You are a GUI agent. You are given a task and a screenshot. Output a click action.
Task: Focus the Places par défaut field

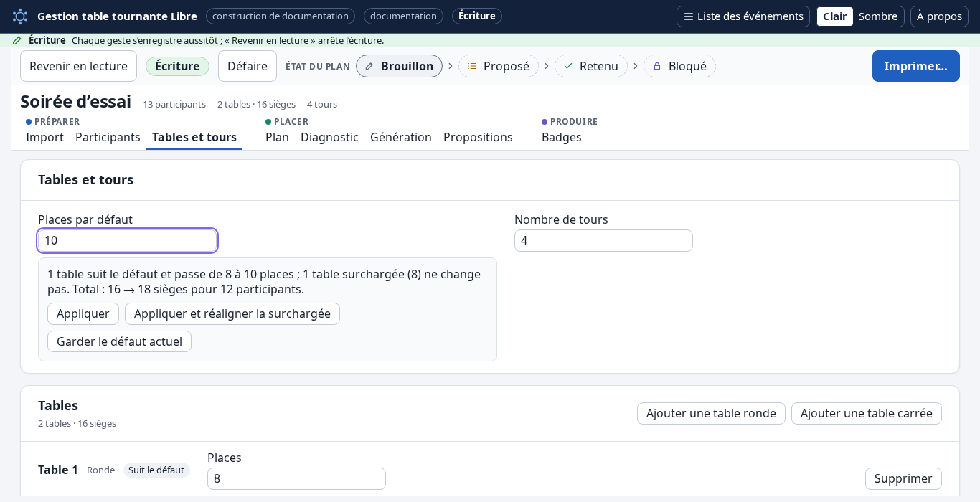point(127,240)
